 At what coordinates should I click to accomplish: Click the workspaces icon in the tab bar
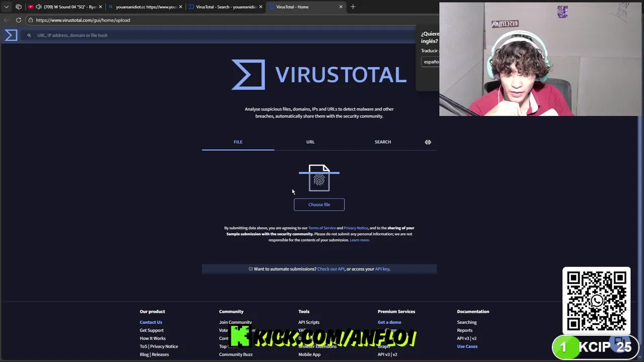pos(19,7)
